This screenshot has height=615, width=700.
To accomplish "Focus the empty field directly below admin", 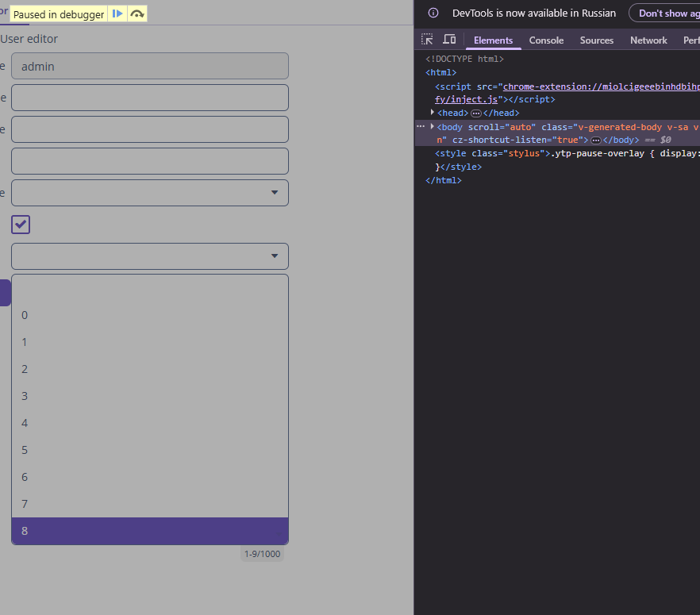I will pyautogui.click(x=150, y=98).
